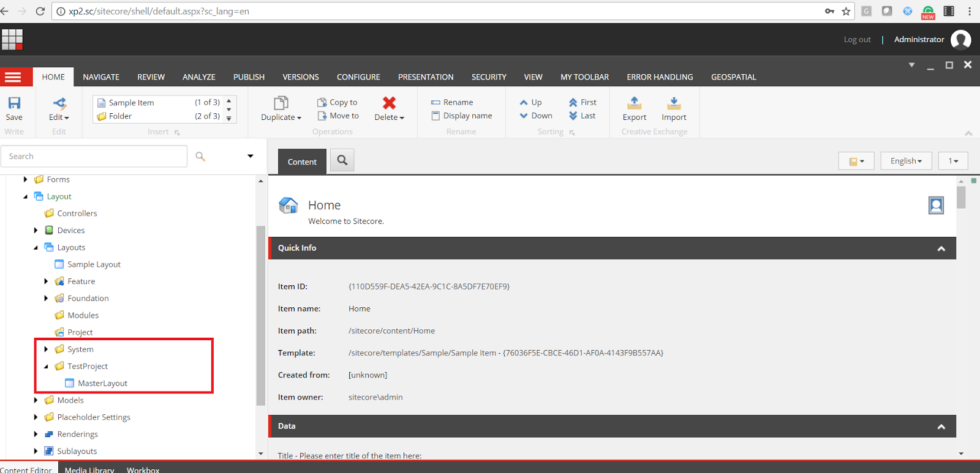The height and width of the screenshot is (473, 980).
Task: Insert a Sample Item from the gallery
Action: 159,102
